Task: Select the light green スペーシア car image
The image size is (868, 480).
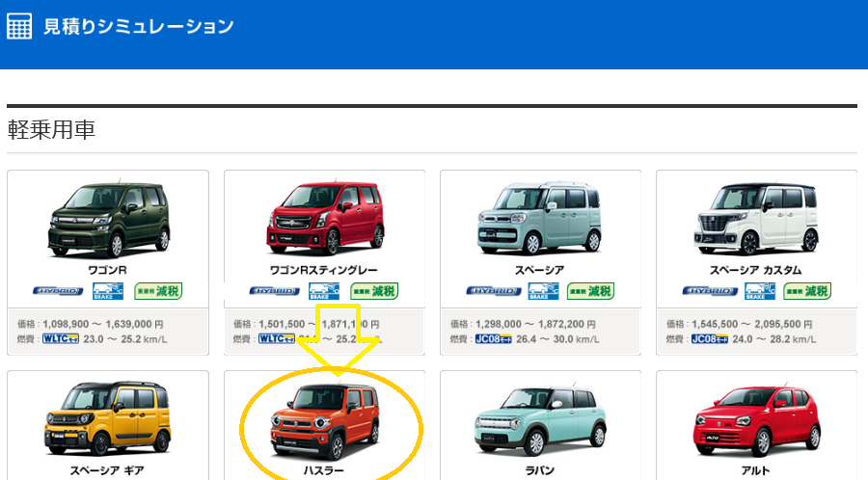Action: point(540,218)
